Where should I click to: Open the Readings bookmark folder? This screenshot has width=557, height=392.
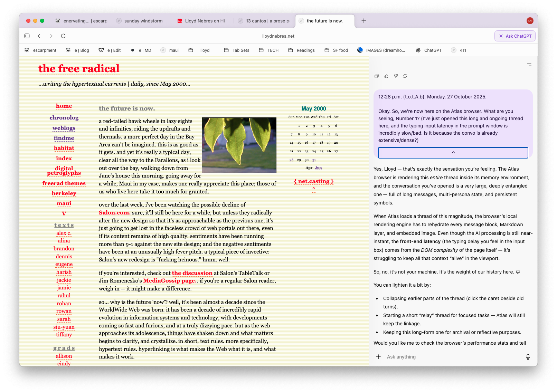click(x=302, y=50)
